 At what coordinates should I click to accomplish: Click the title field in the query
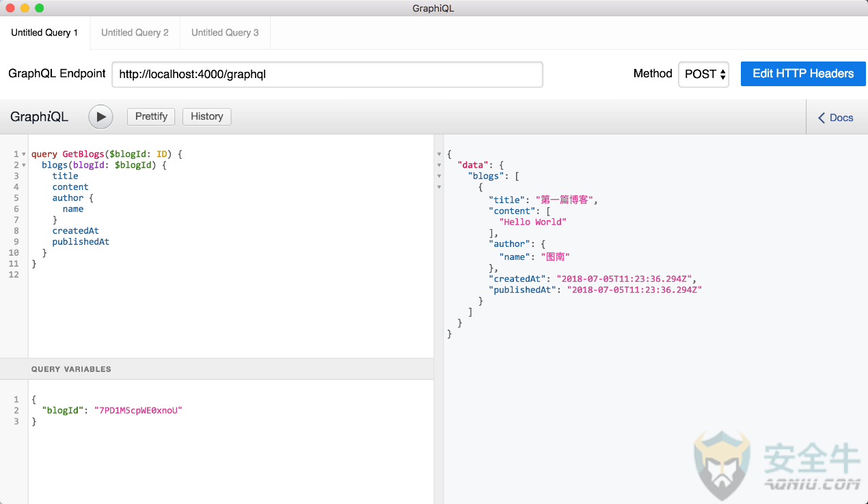pos(66,176)
